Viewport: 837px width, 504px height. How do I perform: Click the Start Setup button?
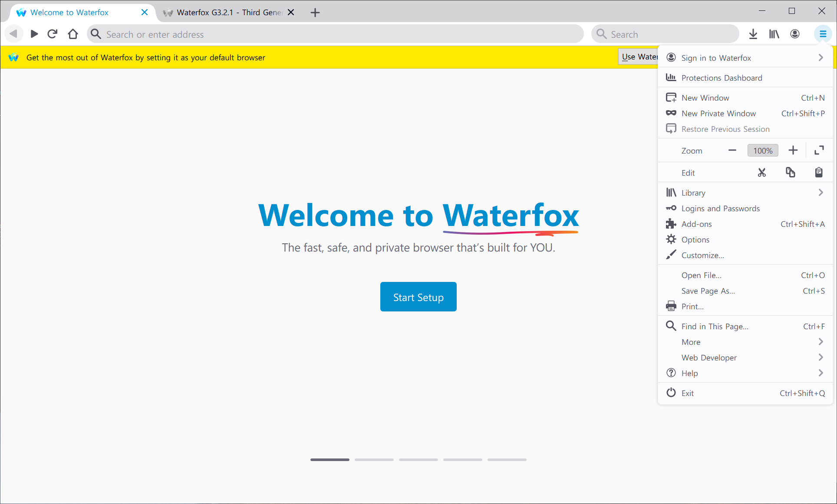(x=418, y=297)
